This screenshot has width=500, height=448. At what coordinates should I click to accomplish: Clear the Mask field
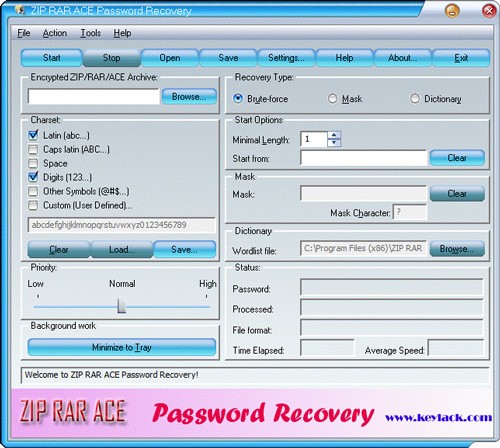(x=457, y=193)
